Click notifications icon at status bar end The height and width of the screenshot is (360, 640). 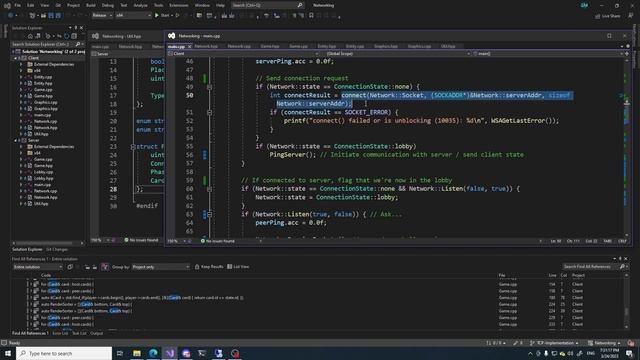631,343
